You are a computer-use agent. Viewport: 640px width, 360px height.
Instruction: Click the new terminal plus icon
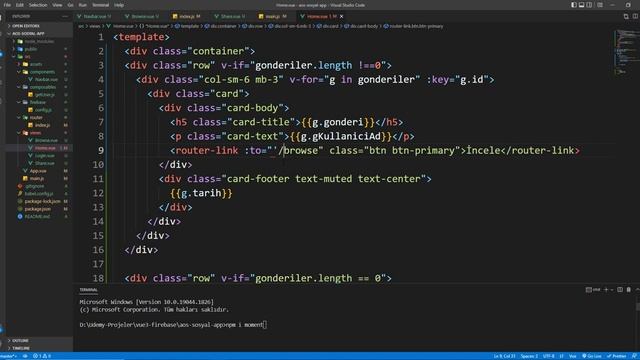tap(606, 290)
